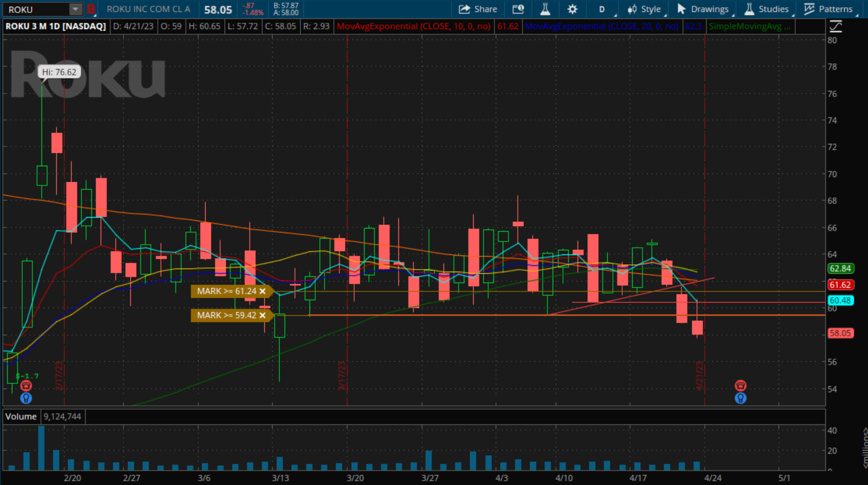Click the 4/24 date on time axis
Screen dimensions: 868x485
[x=713, y=478]
